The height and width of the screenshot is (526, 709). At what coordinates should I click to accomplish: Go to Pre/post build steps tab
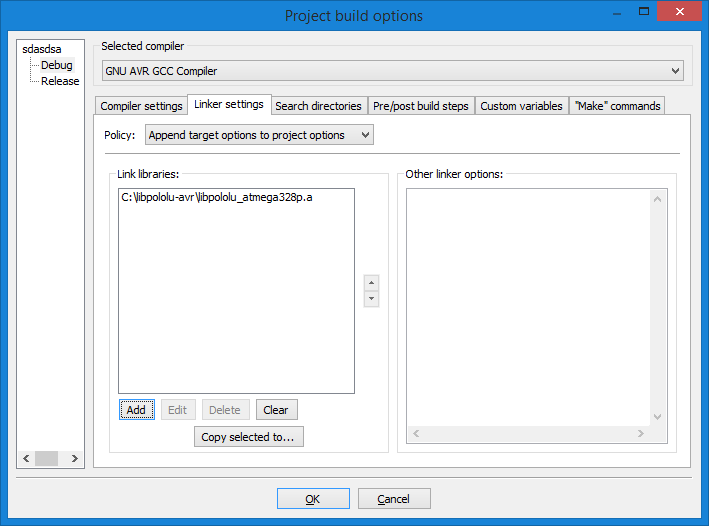click(420, 106)
